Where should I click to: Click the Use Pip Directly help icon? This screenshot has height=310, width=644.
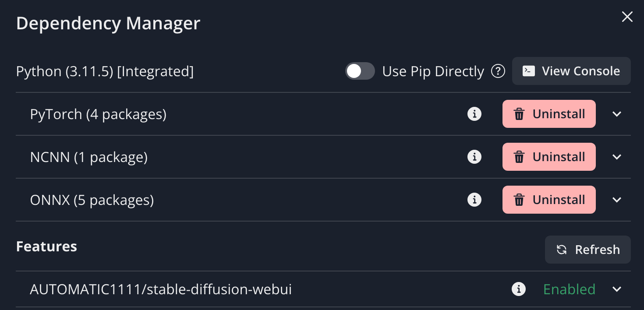[498, 71]
